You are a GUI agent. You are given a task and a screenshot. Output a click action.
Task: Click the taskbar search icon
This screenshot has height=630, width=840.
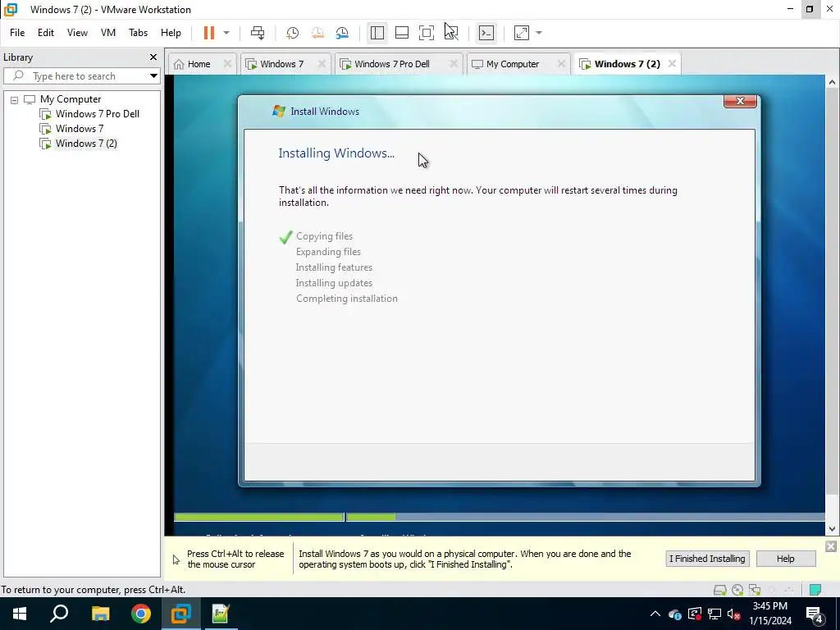coord(59,614)
